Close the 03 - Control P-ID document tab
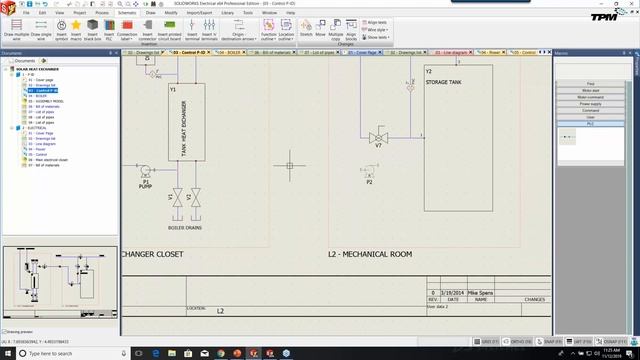Screen dimensions: 640x360 (209, 53)
